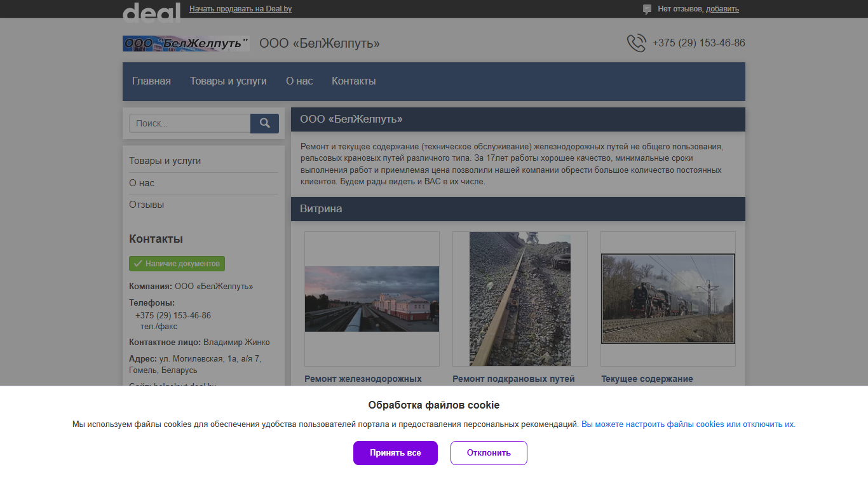Click the contact name Владимир Жинко

(x=236, y=342)
